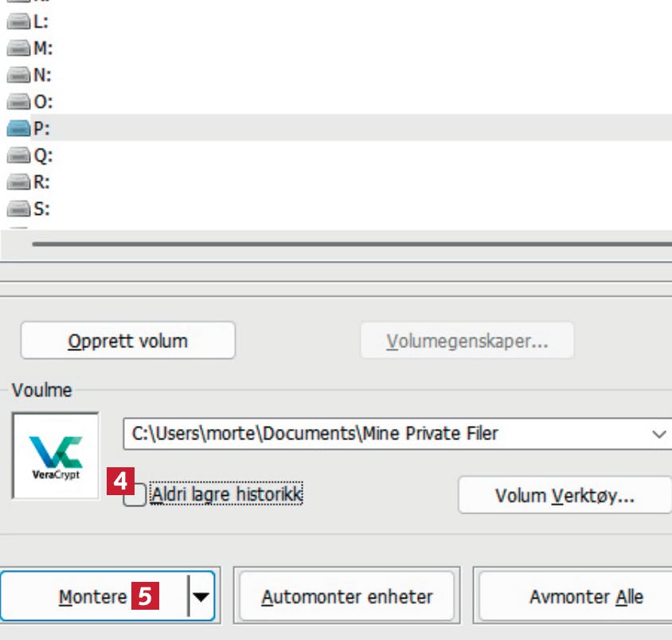Open Volum Verktøy options
The image size is (672, 640).
click(x=565, y=495)
